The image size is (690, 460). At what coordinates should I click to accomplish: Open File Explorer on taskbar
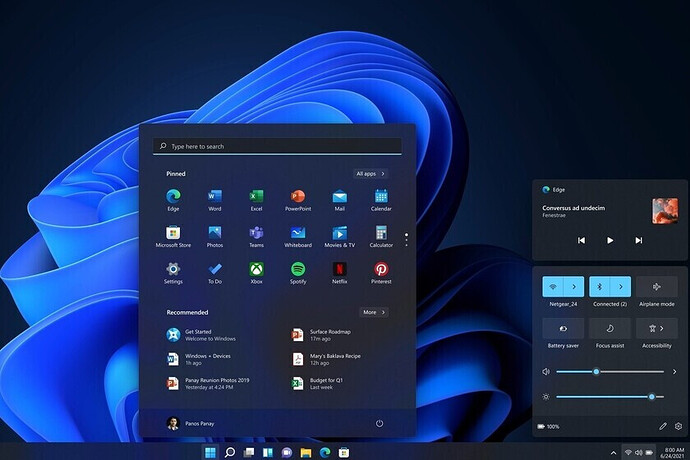[x=306, y=453]
